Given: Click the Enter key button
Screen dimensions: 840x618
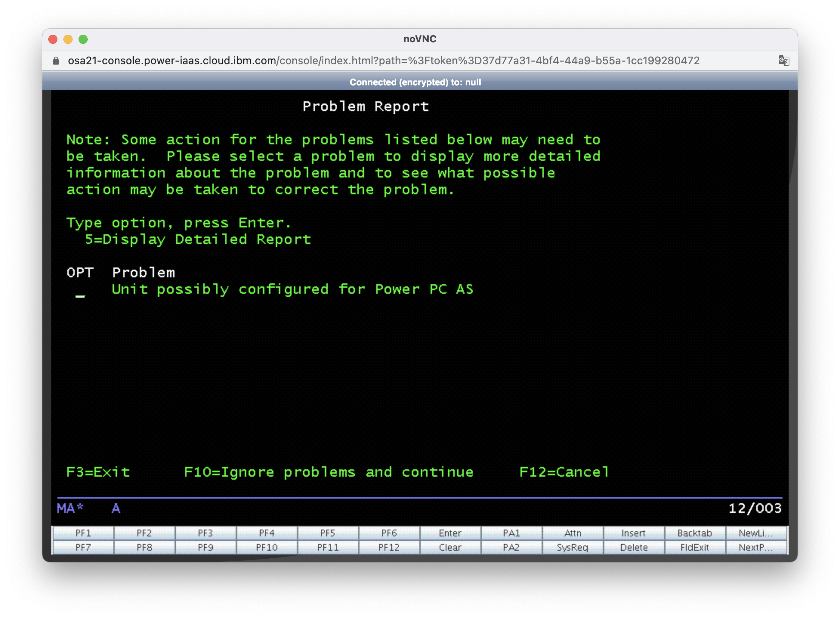Looking at the screenshot, I should click(x=450, y=533).
